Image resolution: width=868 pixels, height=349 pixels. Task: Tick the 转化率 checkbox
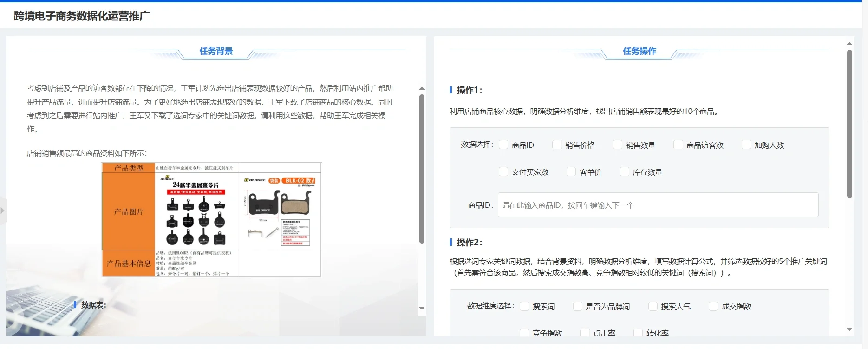638,333
